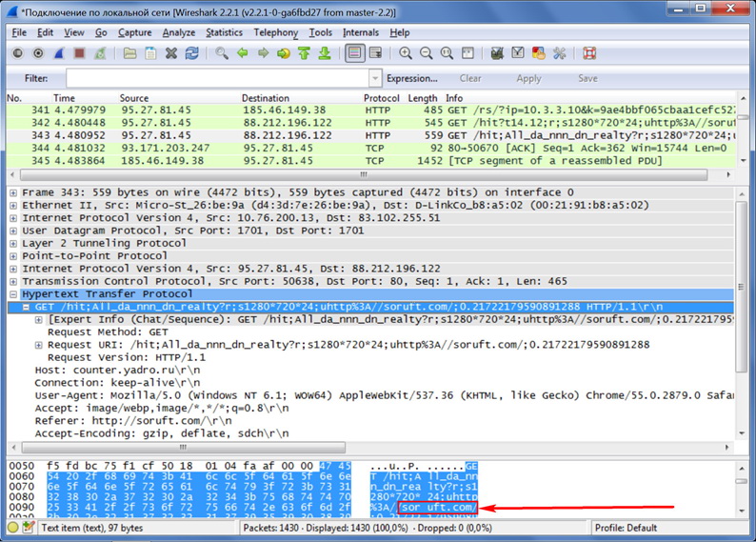Click the Expression... button

click(x=411, y=79)
